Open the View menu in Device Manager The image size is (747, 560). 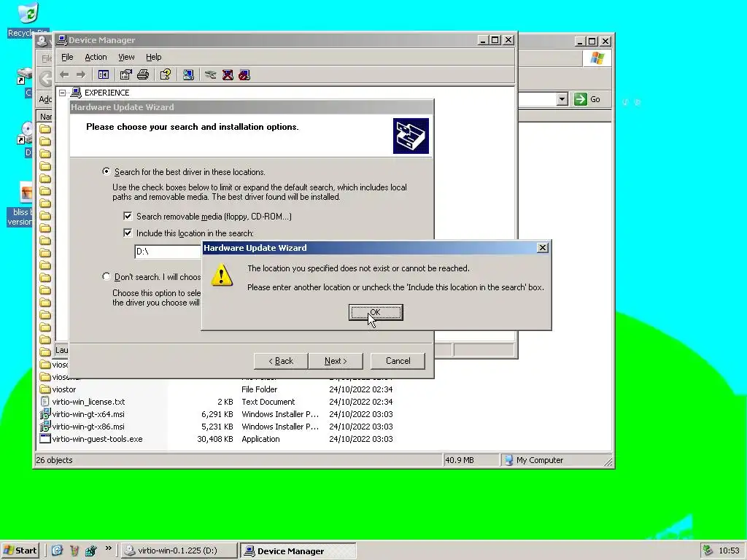click(x=126, y=57)
